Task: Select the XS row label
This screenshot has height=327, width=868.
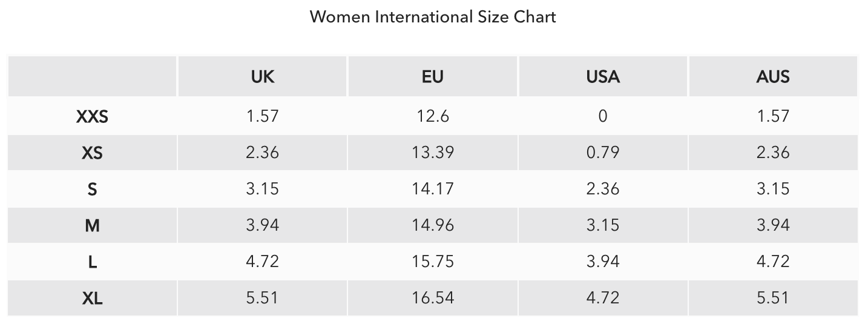Action: click(92, 153)
